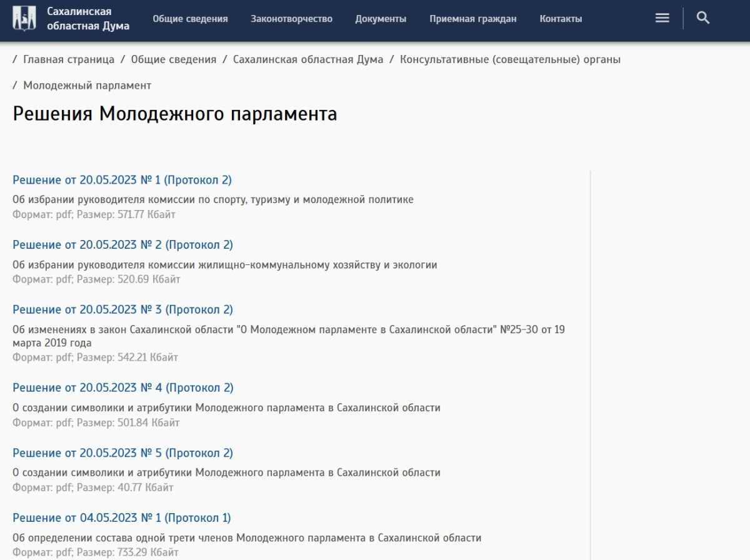Open Решение от 20.05.2023 № 5 link
Image resolution: width=750 pixels, height=560 pixels.
pyautogui.click(x=122, y=452)
